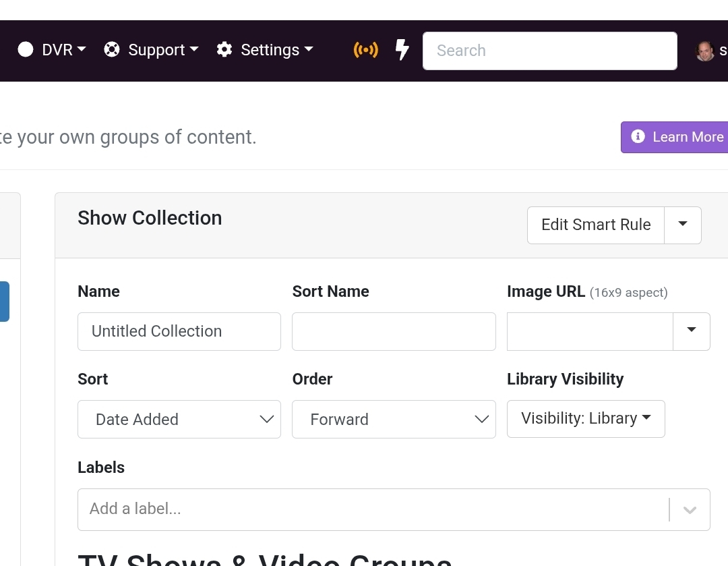Open the Sort dropdown showing Date Added
The image size is (728, 566).
point(179,419)
